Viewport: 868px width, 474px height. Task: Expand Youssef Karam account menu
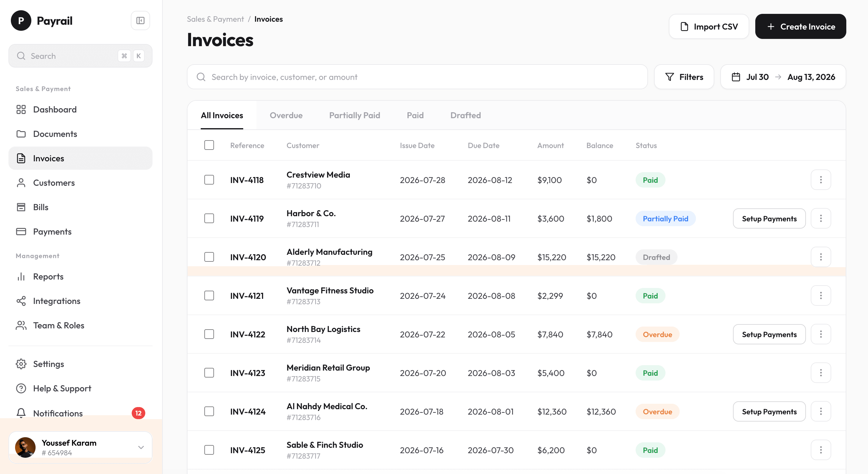point(80,447)
